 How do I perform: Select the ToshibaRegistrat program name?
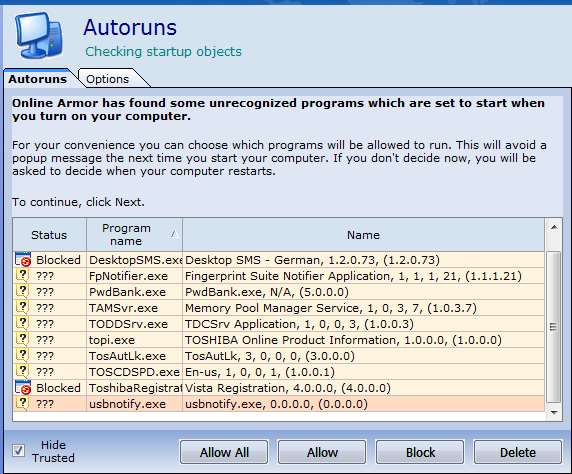(x=136, y=388)
